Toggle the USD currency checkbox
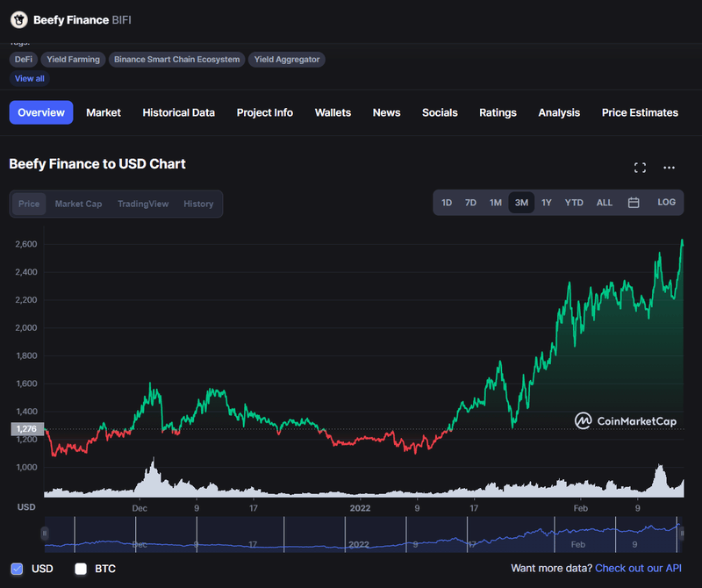702x588 pixels. tap(17, 569)
